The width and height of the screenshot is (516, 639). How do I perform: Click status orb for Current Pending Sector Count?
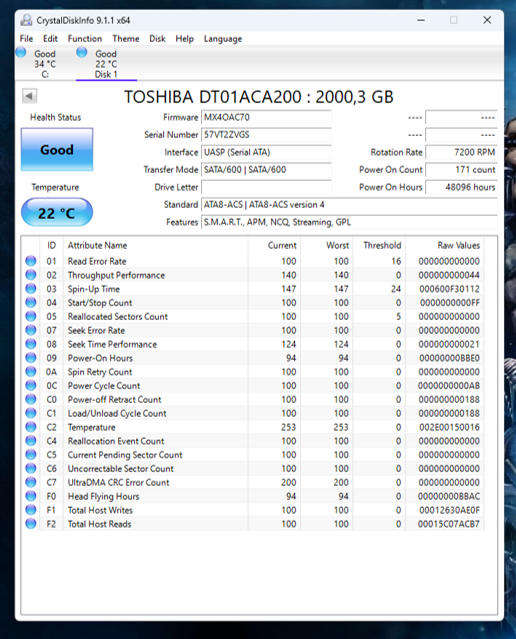[x=31, y=455]
